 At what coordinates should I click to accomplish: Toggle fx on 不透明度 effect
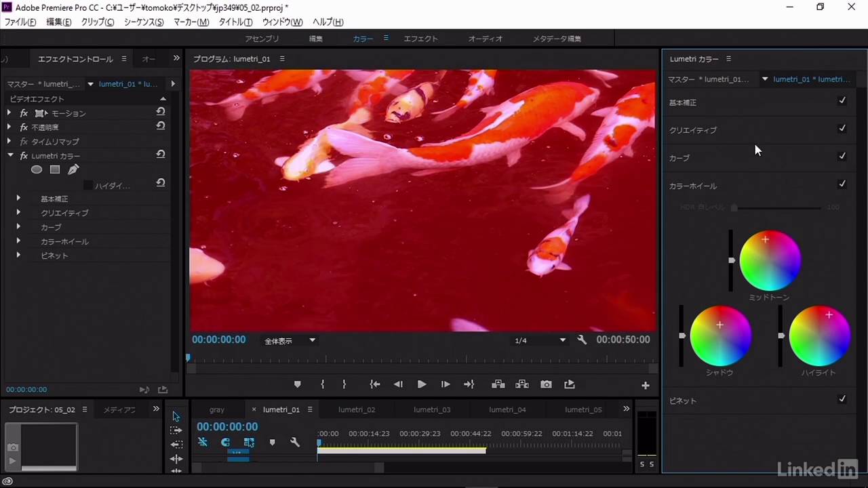tap(24, 127)
